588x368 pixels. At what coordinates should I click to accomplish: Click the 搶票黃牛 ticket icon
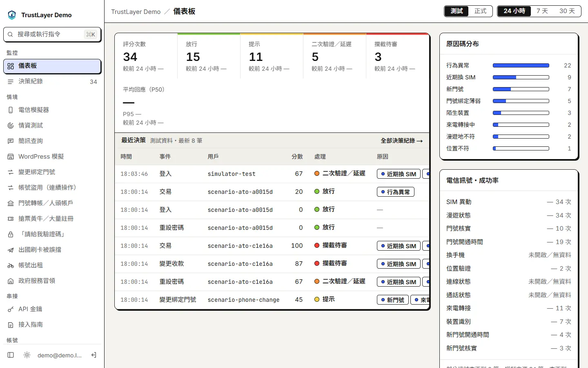[11, 219]
